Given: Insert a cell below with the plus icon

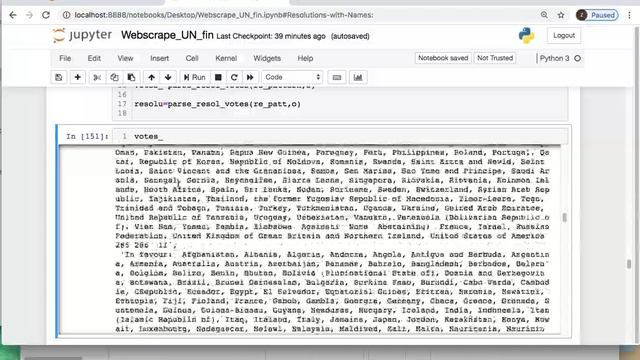Looking at the screenshot, I should 78,77.
